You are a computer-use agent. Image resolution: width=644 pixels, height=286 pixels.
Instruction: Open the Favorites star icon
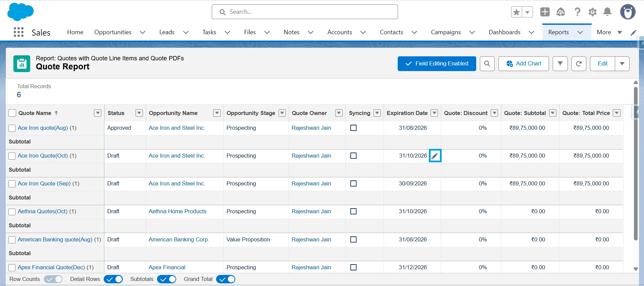point(516,12)
